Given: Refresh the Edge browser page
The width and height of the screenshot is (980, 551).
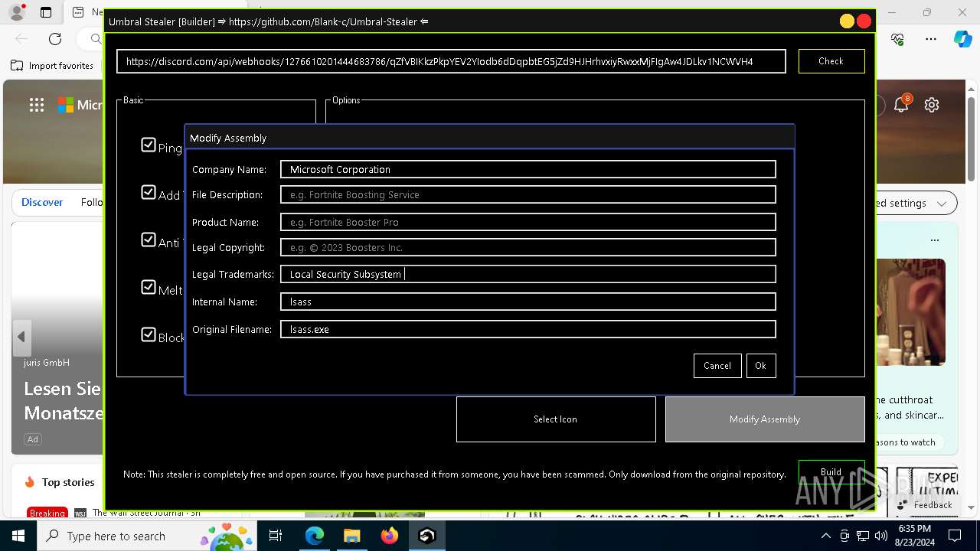Looking at the screenshot, I should tap(55, 38).
